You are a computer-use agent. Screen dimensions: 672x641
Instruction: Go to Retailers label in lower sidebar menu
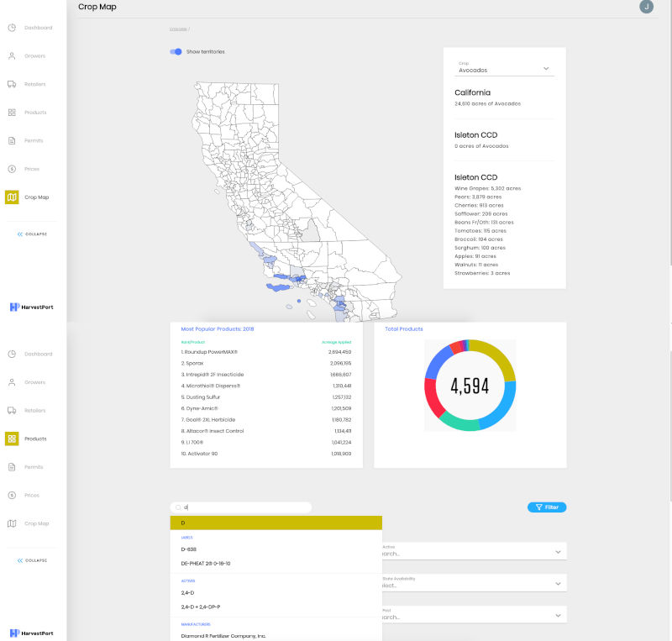(x=34, y=410)
